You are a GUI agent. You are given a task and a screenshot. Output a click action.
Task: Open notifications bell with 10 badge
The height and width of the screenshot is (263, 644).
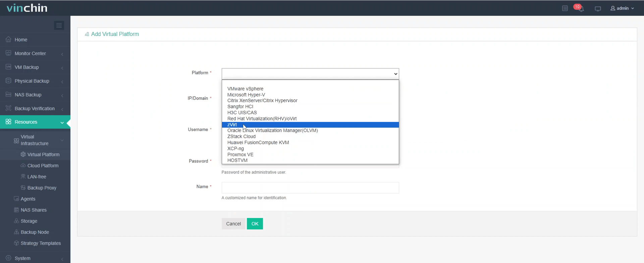(579, 8)
